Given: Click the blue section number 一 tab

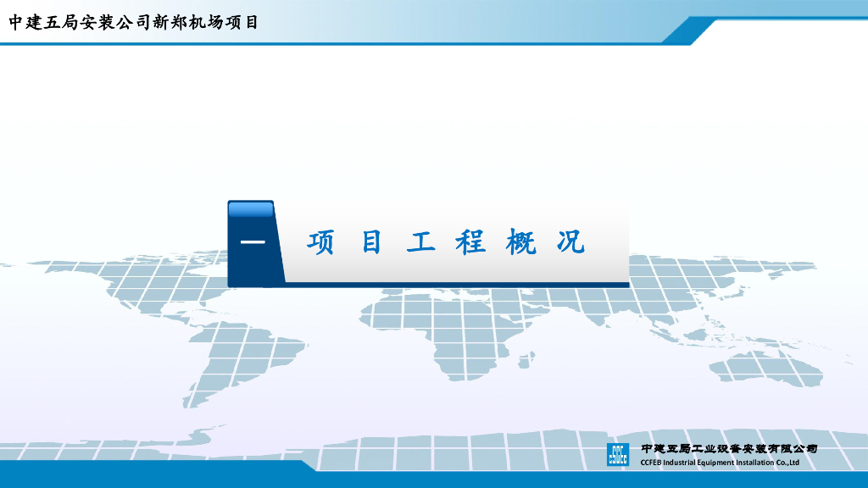Looking at the screenshot, I should click(x=256, y=243).
